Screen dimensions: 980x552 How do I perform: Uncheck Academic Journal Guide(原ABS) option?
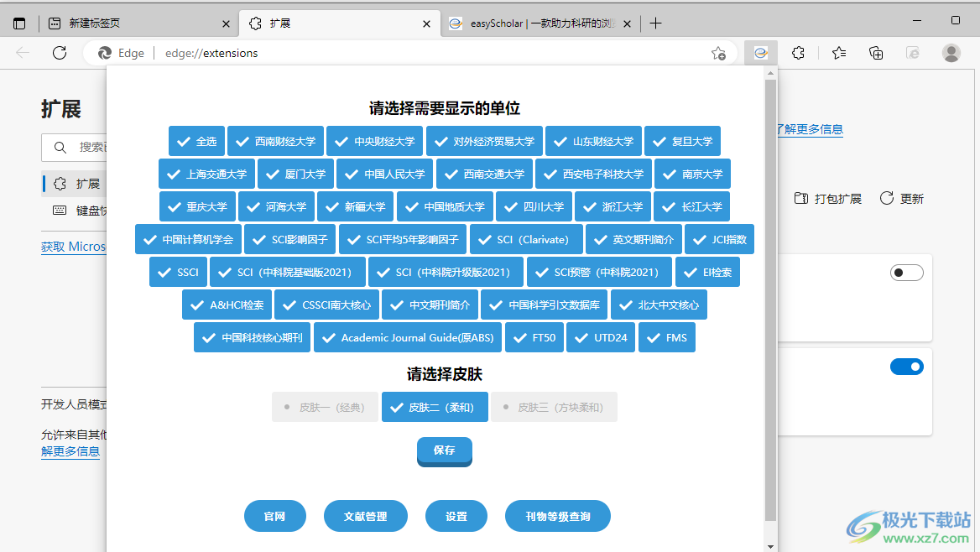pyautogui.click(x=408, y=337)
